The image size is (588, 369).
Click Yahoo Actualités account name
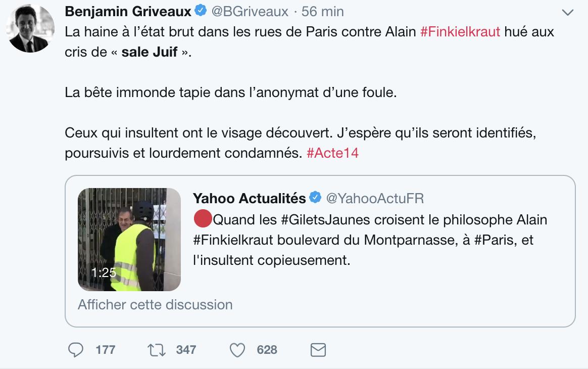250,198
